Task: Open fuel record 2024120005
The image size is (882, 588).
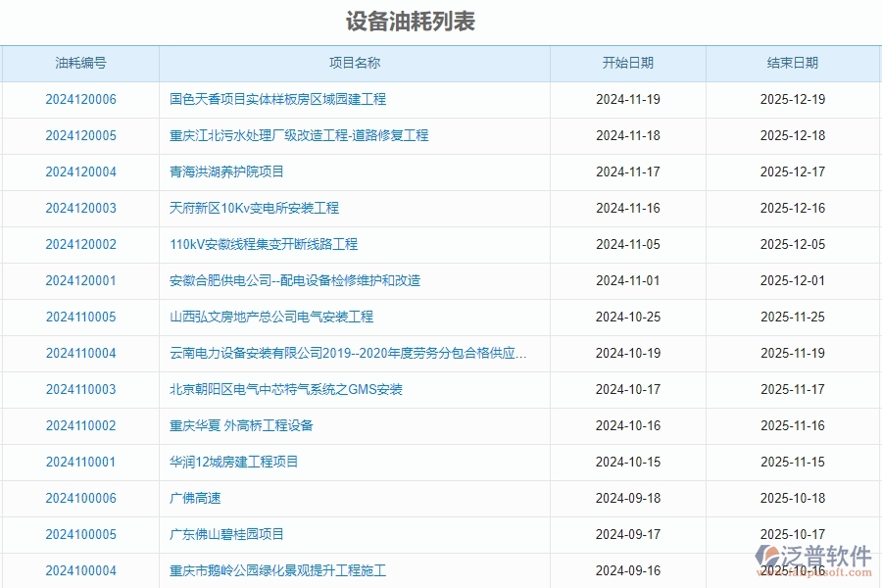Action: pos(80,135)
